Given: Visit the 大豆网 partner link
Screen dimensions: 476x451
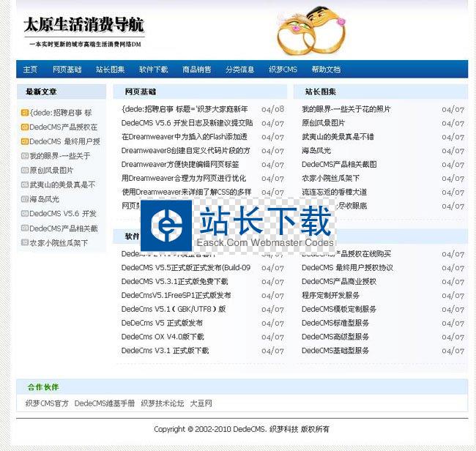Looking at the screenshot, I should point(201,403).
